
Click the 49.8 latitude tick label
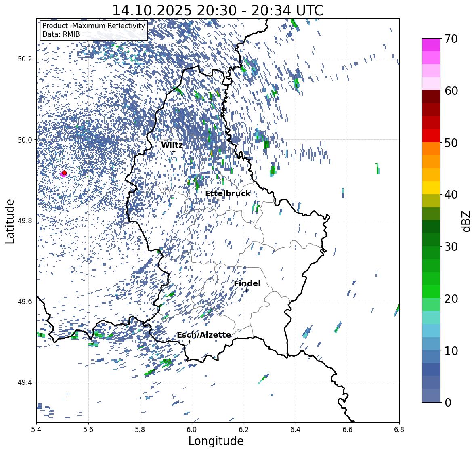25,220
